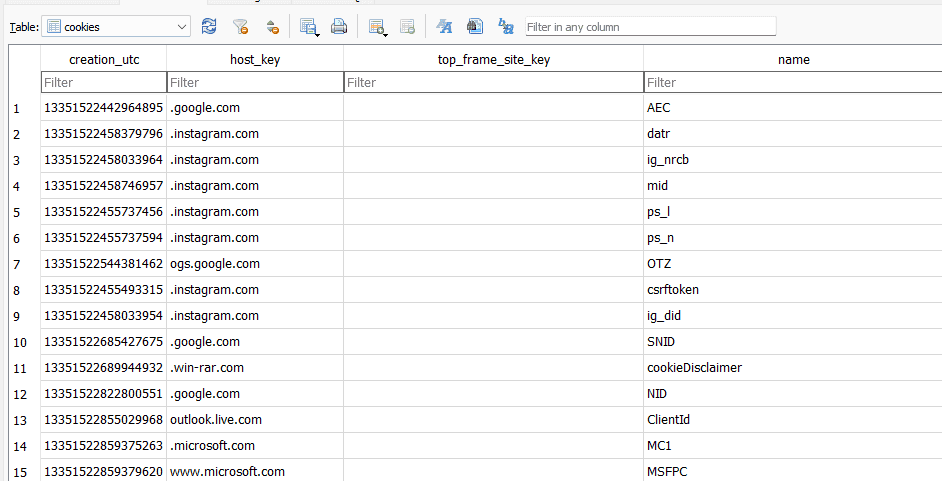Screen dimensions: 942x481
Task: Select the AEC name cell
Action: coord(793,108)
